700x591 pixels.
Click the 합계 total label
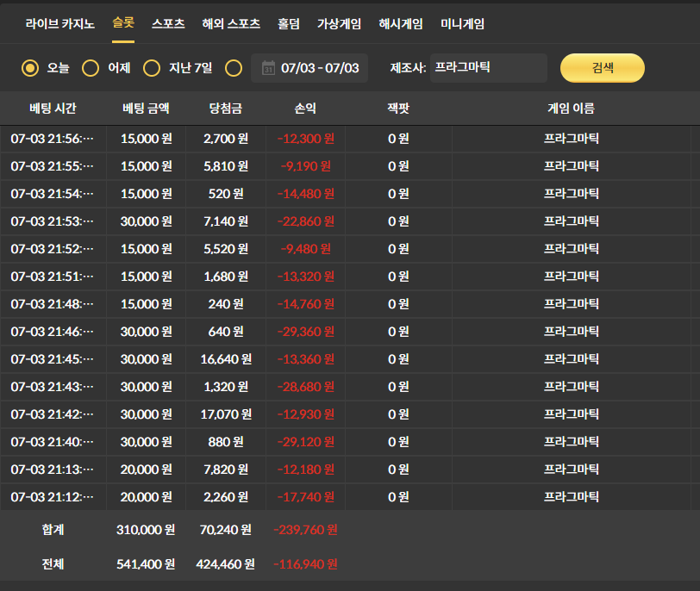pyautogui.click(x=53, y=530)
